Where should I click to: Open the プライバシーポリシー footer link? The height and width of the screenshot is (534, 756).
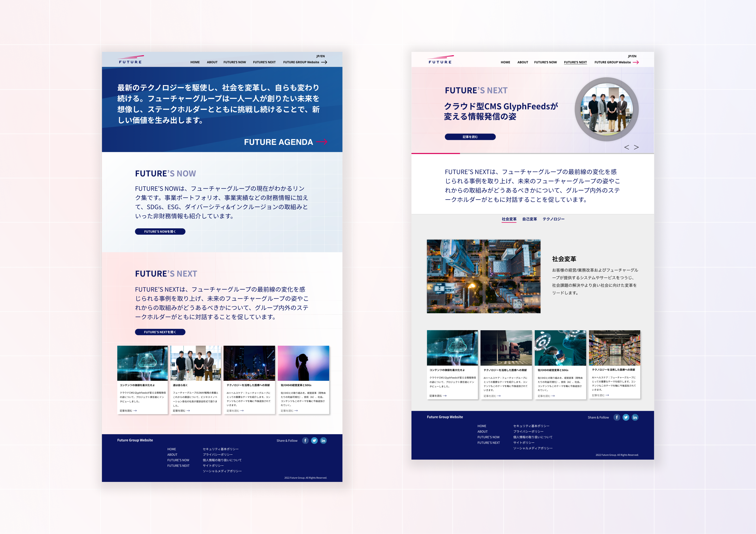point(218,454)
